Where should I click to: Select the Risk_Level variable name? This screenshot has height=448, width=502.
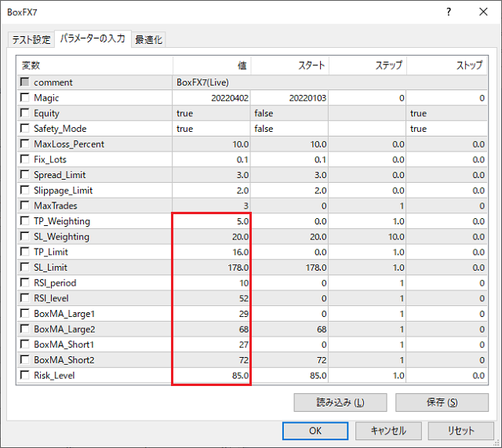click(54, 375)
